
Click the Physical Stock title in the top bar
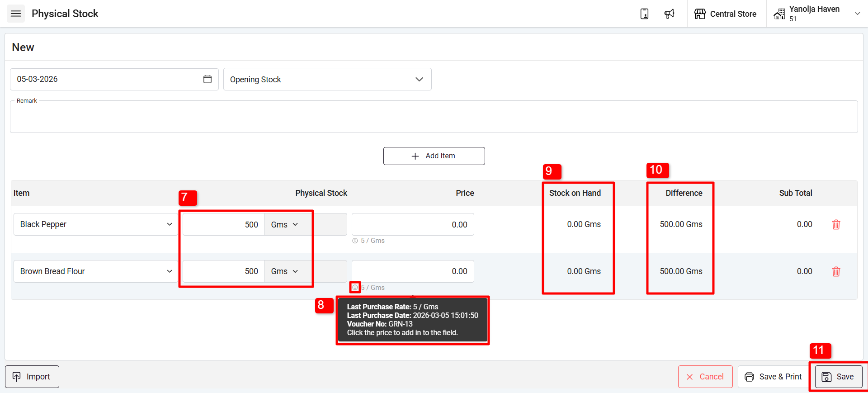[65, 14]
